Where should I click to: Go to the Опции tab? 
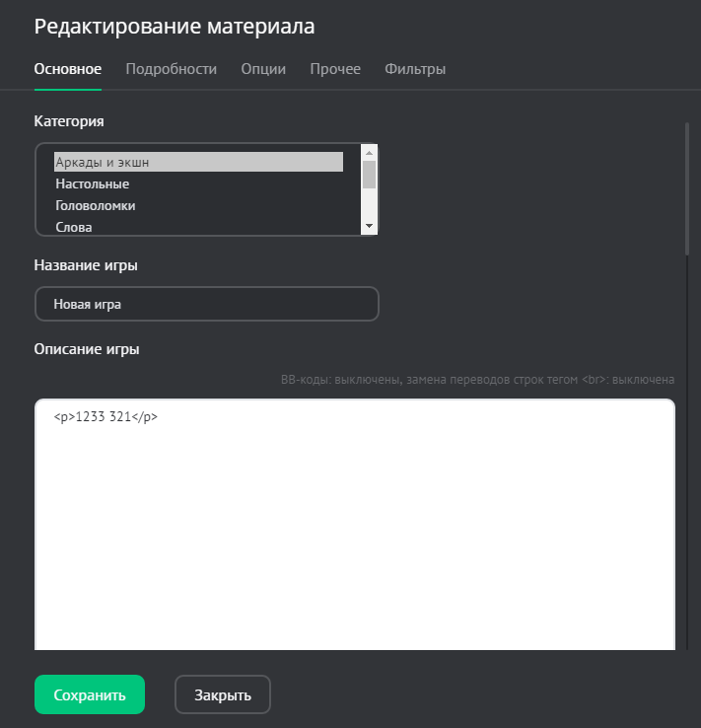263,69
